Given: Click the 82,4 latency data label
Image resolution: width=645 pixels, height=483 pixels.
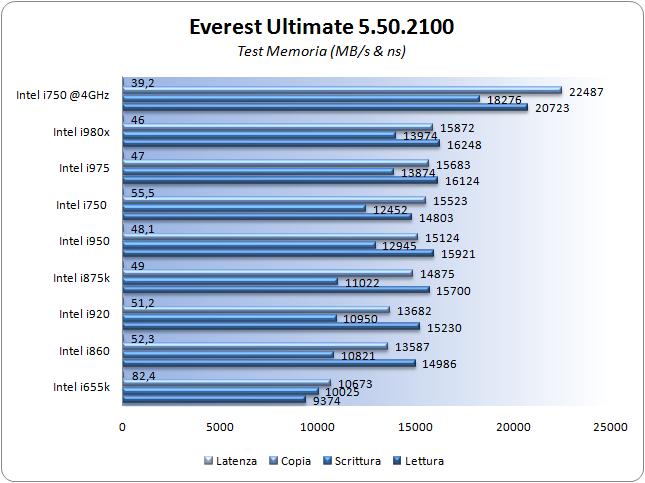Looking at the screenshot, I should pos(144,375).
